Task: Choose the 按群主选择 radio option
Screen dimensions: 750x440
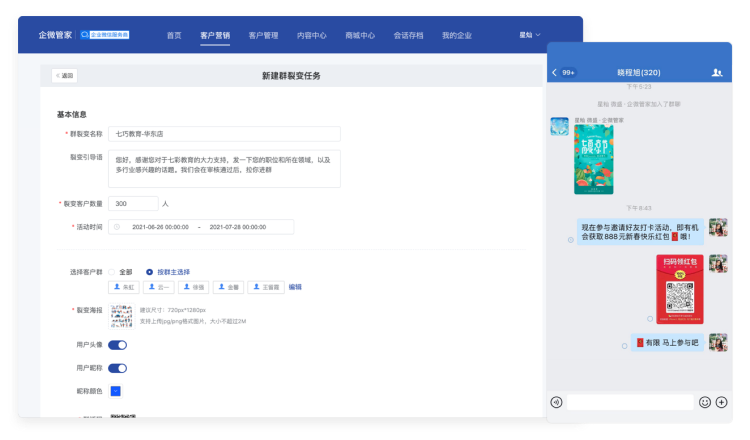Action: click(x=150, y=272)
